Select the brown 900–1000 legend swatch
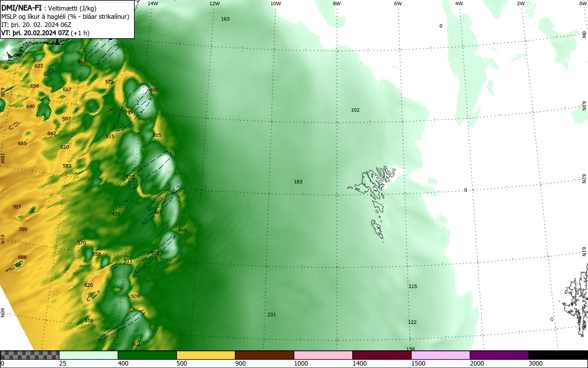This screenshot has height=368, width=588. 265,355
